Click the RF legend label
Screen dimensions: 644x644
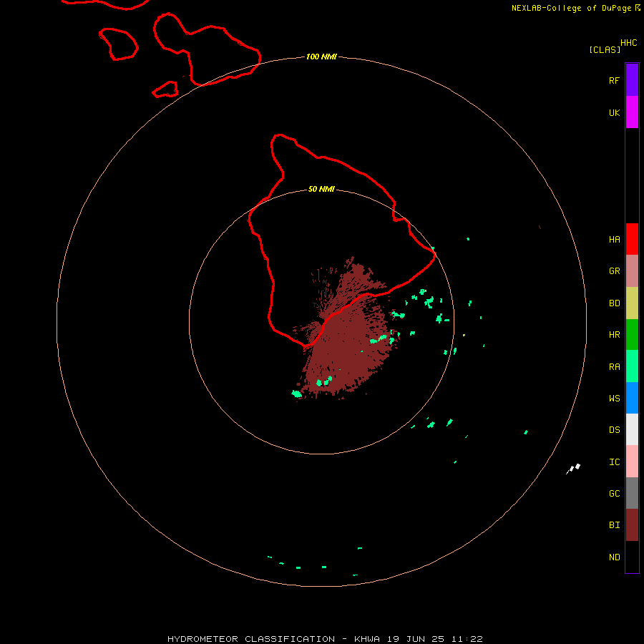(x=614, y=80)
